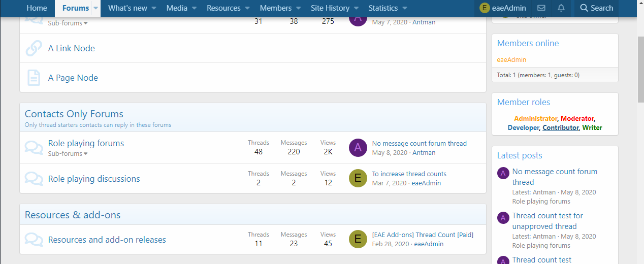Click speech bubble icon for Resources and add-on releases

pos(34,240)
